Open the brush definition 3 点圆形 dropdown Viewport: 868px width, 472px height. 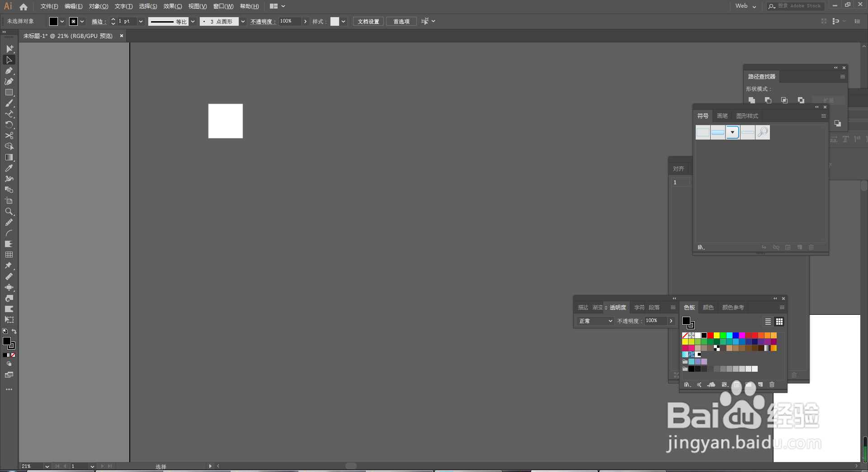pyautogui.click(x=243, y=21)
